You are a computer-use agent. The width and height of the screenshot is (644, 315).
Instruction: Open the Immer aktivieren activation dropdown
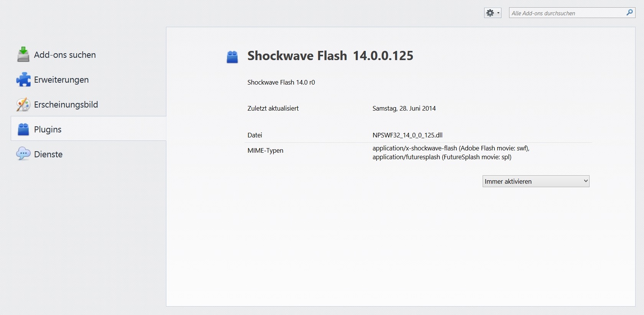536,181
